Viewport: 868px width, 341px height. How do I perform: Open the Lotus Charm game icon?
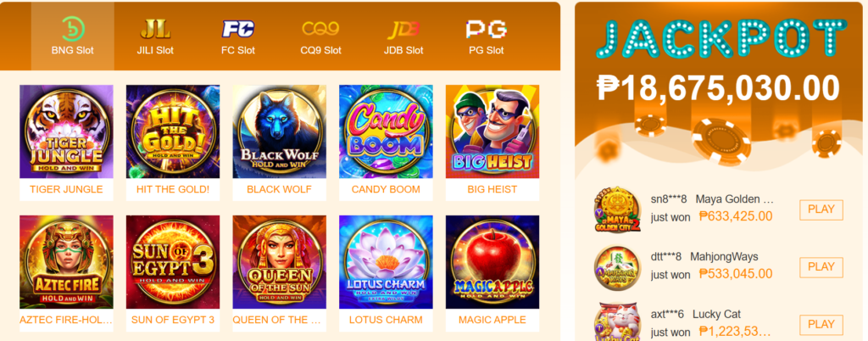pyautogui.click(x=386, y=262)
